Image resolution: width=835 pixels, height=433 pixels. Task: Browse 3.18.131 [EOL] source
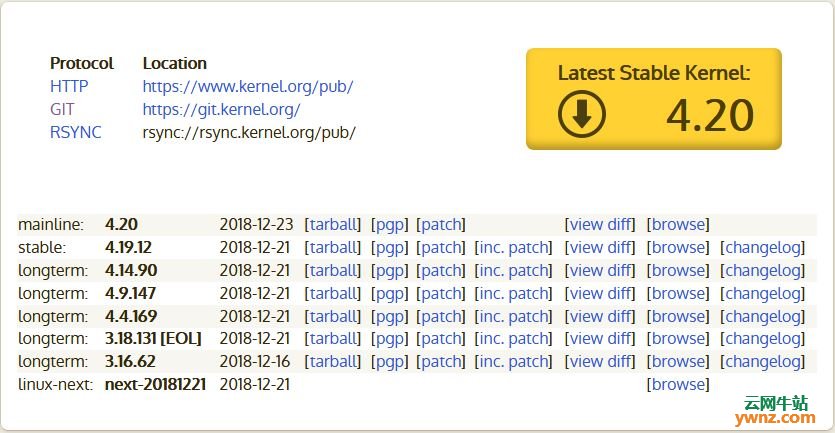coord(678,338)
